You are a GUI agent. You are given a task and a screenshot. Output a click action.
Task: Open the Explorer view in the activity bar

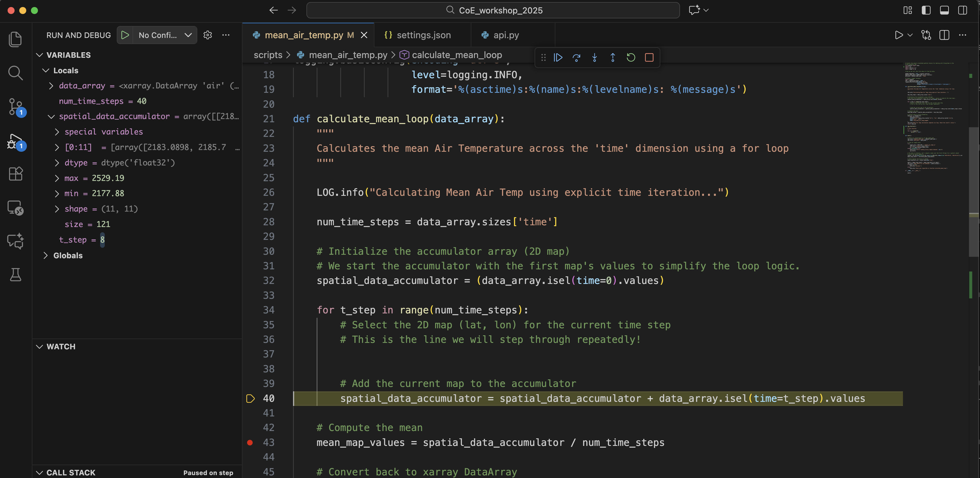15,39
